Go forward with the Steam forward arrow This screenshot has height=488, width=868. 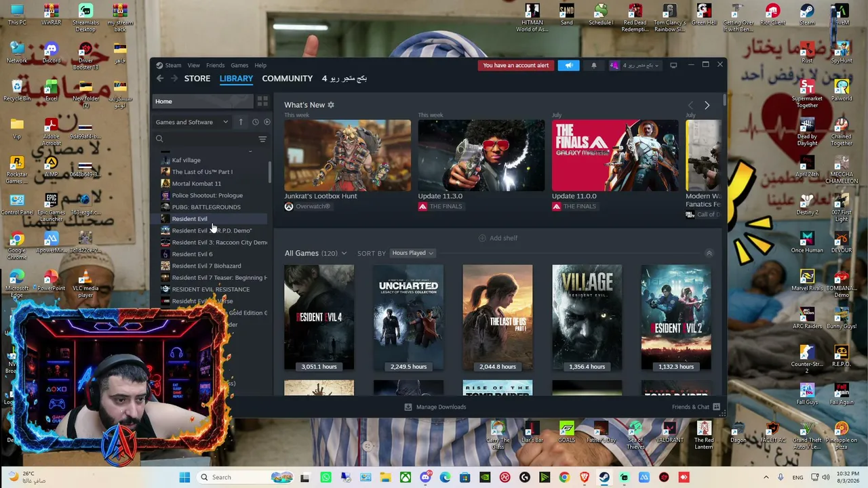click(x=174, y=79)
